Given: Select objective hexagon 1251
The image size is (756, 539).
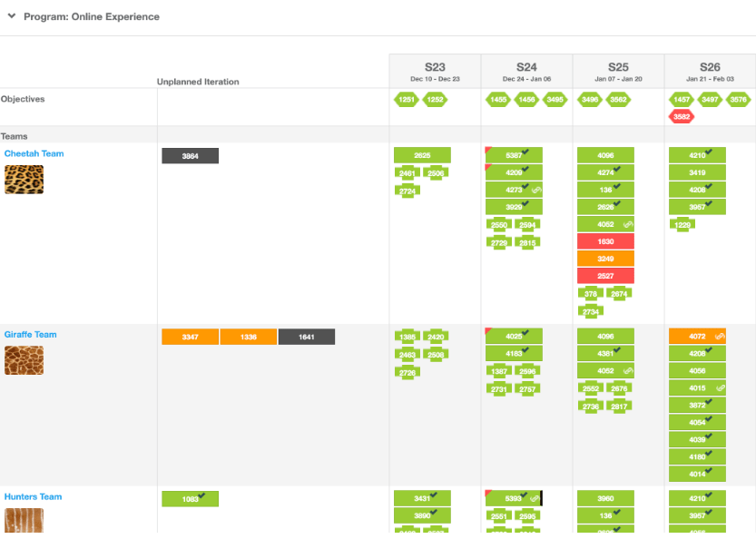Looking at the screenshot, I should pyautogui.click(x=409, y=100).
